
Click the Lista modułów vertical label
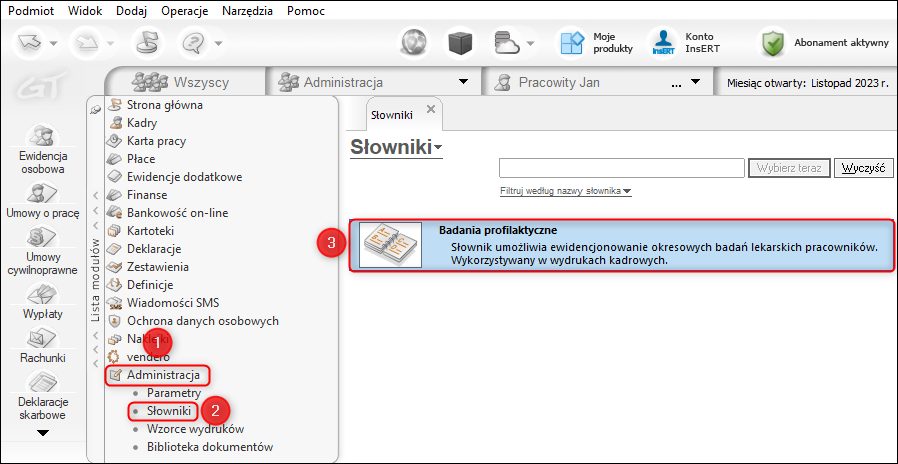tap(96, 279)
